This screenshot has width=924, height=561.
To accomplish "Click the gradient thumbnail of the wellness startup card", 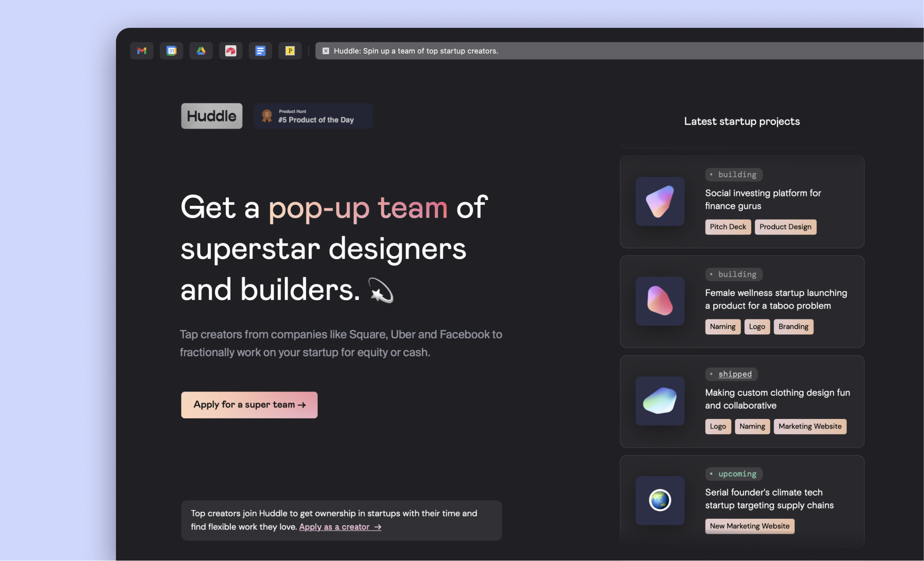I will (660, 301).
